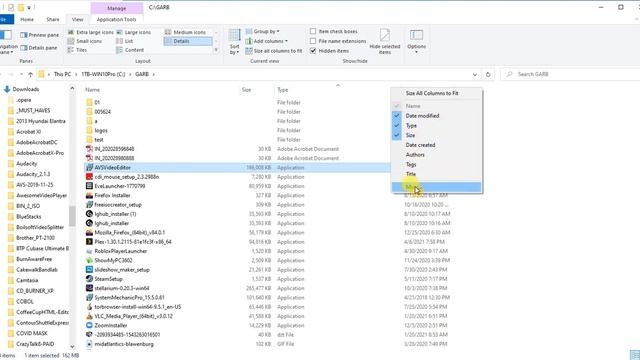Enable Authors column in context menu

(436, 155)
